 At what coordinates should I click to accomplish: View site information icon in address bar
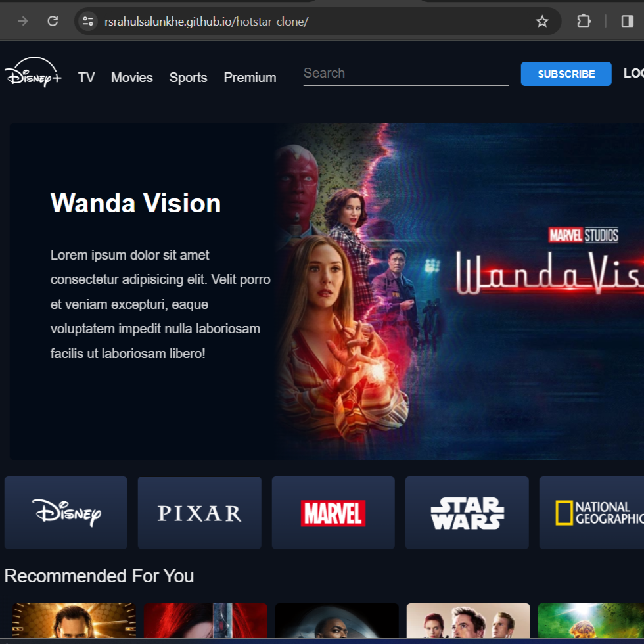88,22
